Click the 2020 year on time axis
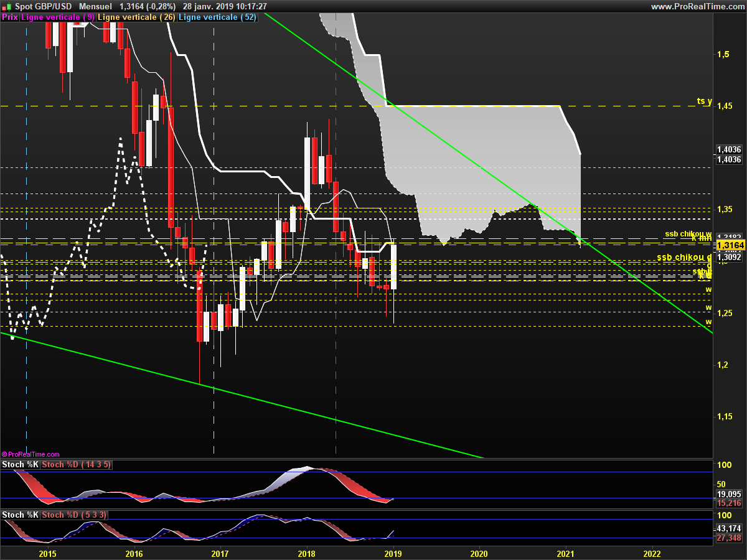Screen dimensions: 747x560 pos(479,553)
